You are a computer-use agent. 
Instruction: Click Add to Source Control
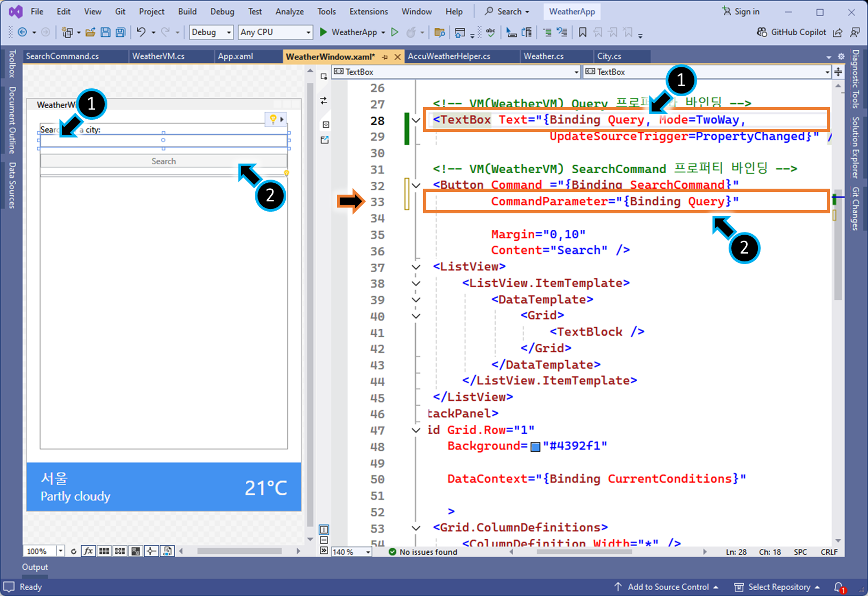point(666,587)
